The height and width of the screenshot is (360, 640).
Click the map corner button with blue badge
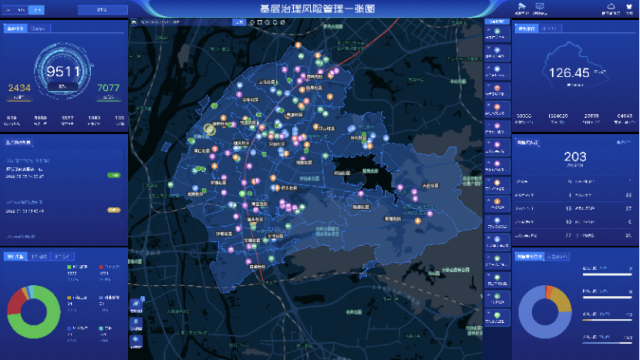136,304
